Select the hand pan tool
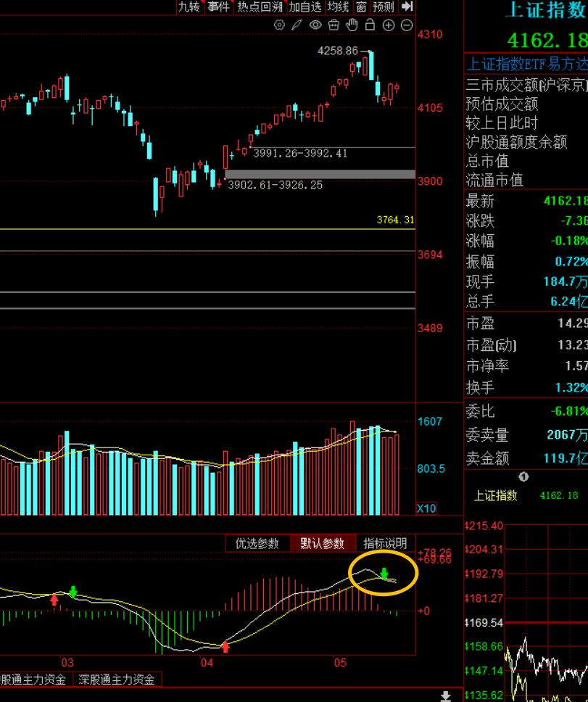The height and width of the screenshot is (702, 588). point(352,25)
